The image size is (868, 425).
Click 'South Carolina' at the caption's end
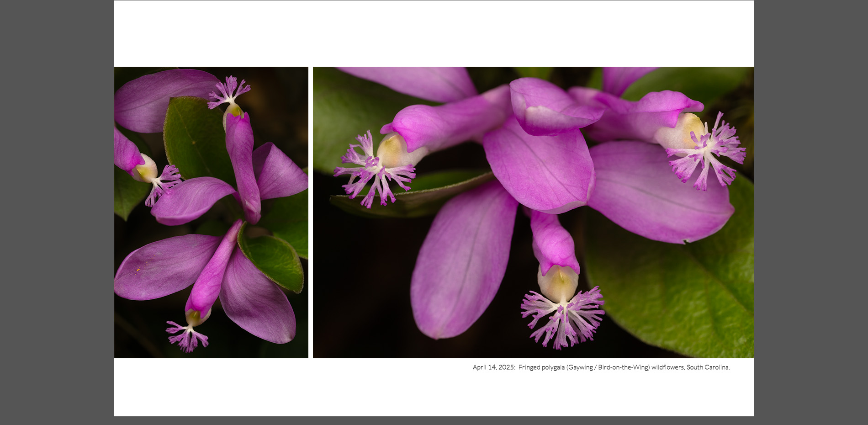click(x=708, y=367)
